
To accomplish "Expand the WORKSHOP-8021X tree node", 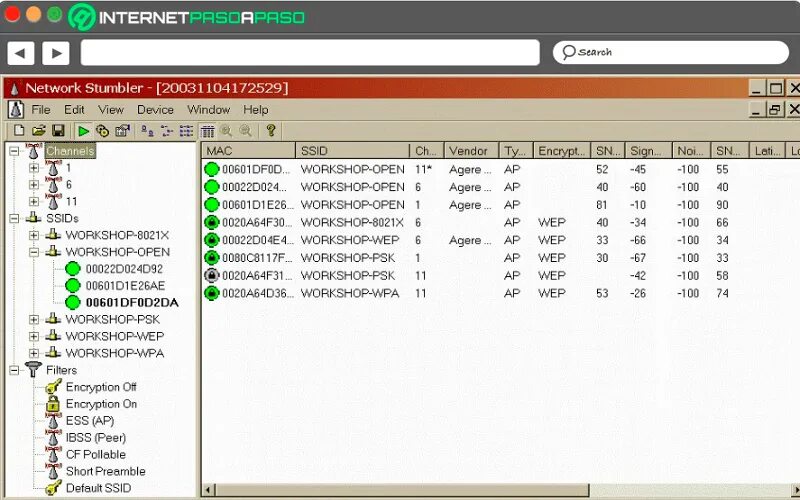I will (34, 235).
